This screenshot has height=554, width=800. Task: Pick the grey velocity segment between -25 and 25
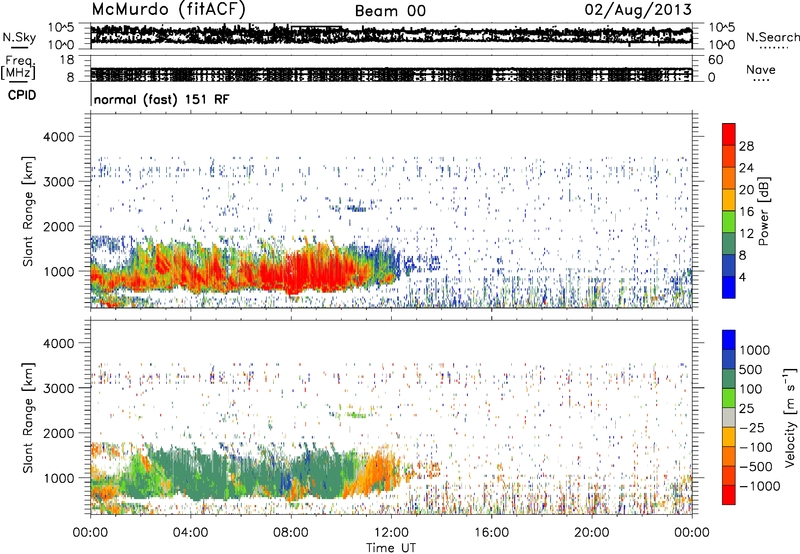[729, 417]
